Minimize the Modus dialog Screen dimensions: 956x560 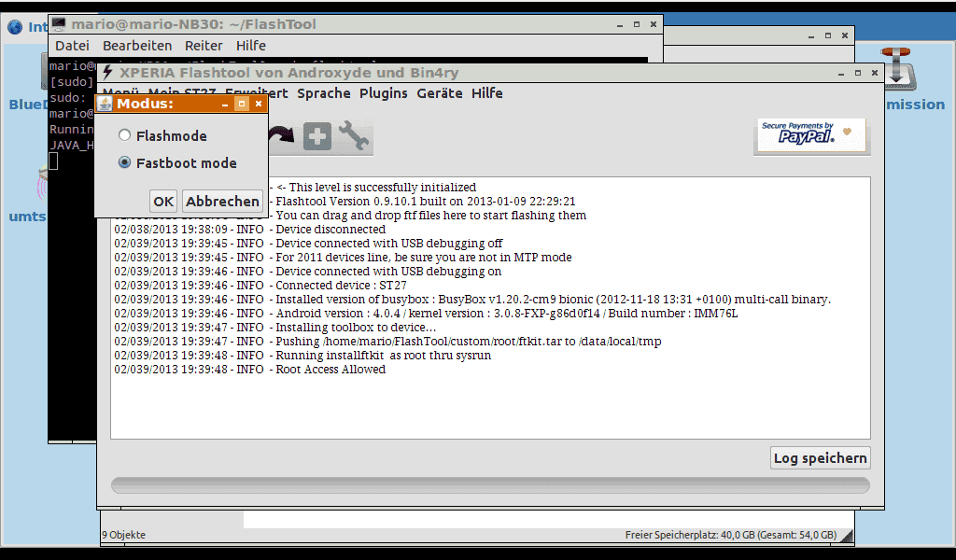pyautogui.click(x=225, y=105)
